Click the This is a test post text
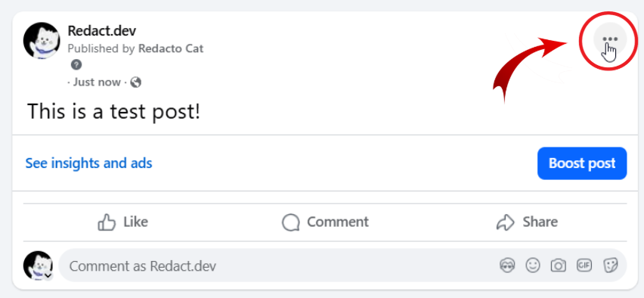The image size is (644, 298). (x=114, y=111)
